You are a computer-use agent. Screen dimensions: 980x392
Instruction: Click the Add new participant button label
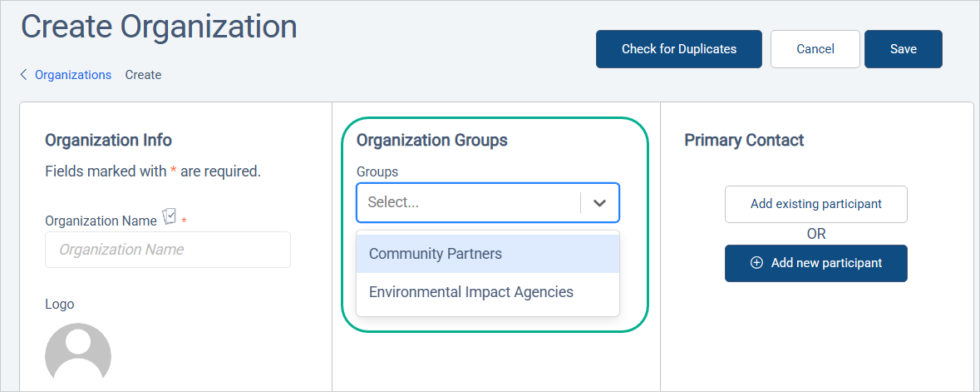pos(826,263)
